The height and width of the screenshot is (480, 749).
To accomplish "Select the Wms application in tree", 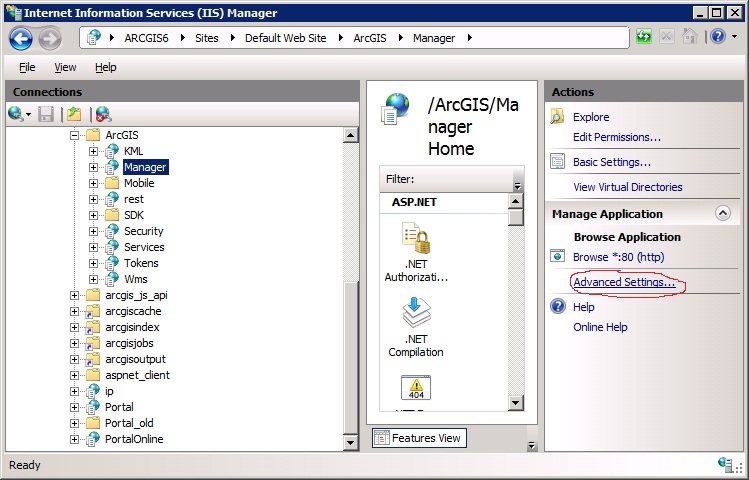I will 136,279.
